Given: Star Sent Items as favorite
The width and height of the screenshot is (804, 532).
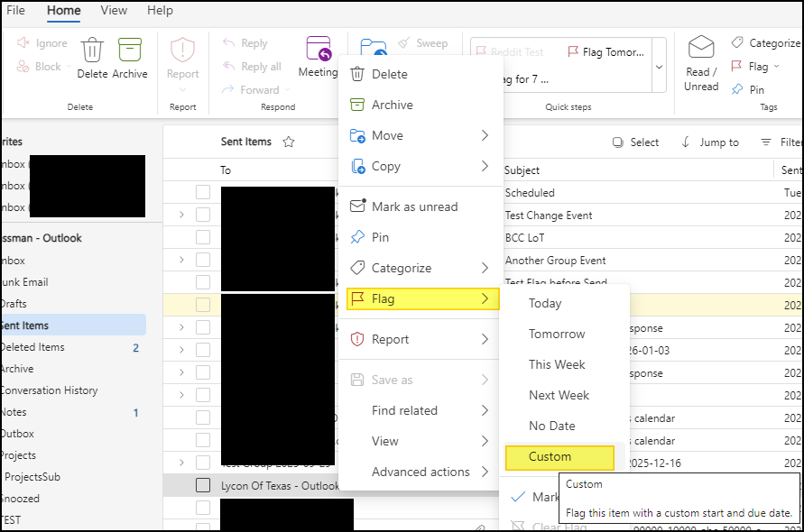Looking at the screenshot, I should pos(289,142).
